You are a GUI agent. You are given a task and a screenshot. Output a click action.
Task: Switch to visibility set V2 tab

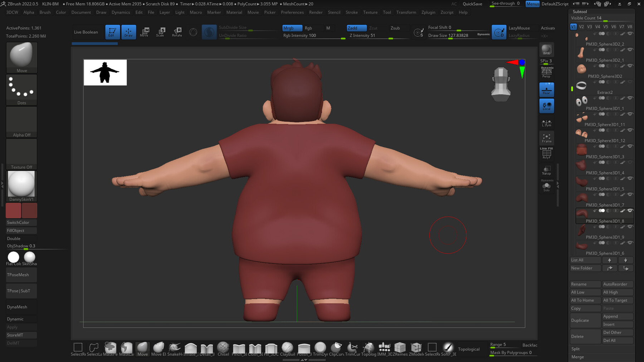(581, 26)
